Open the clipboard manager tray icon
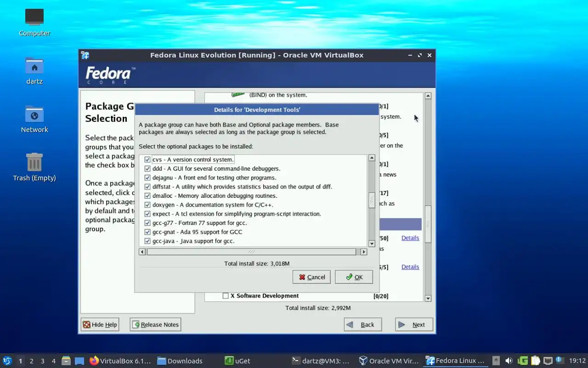This screenshot has height=368, width=588. pos(535,361)
